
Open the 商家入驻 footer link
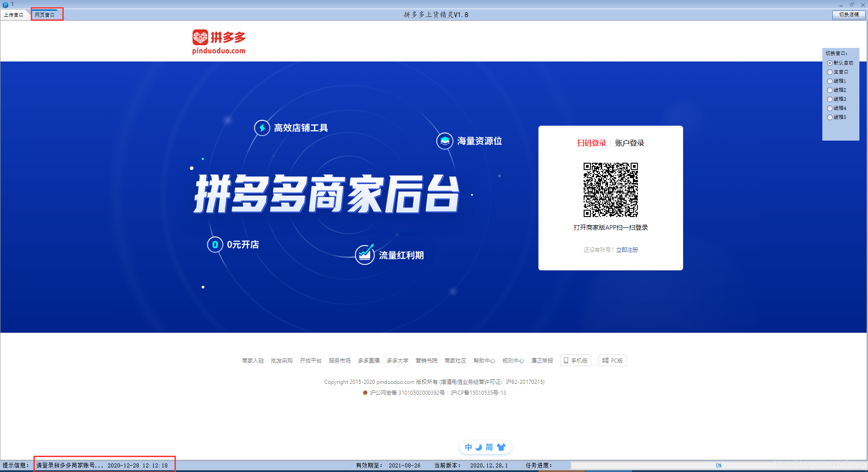(253, 361)
